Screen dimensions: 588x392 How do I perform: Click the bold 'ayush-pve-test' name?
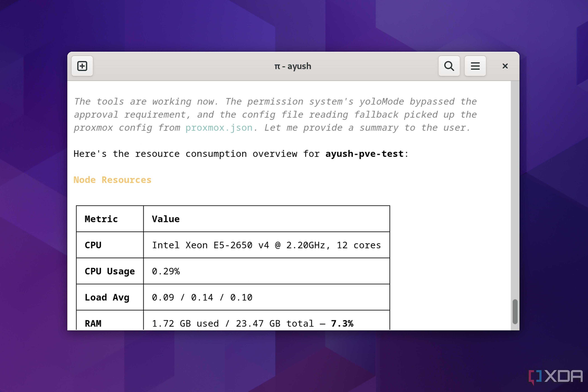tap(364, 154)
